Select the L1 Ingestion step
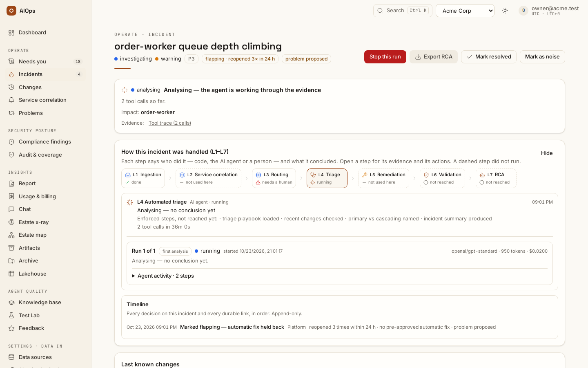588x368 pixels. [x=143, y=178]
